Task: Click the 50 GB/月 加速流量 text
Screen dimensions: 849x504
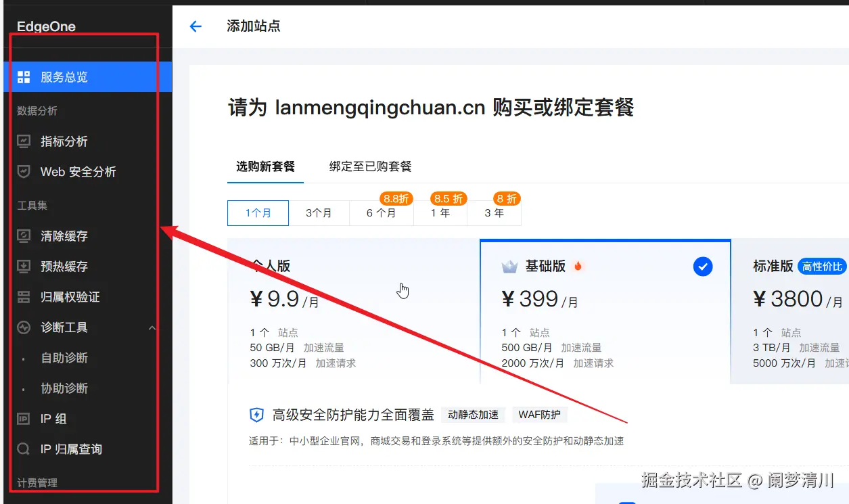Action: coord(297,348)
